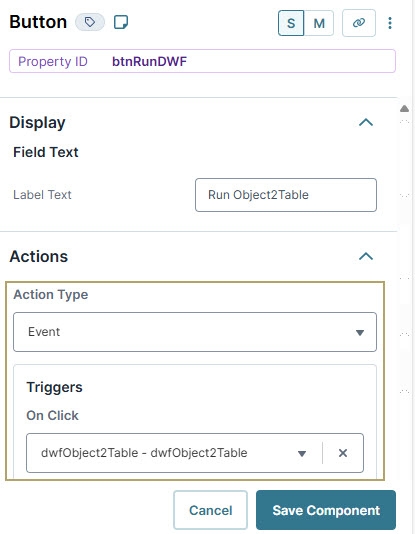
Task: Click Save Component button
Action: (x=326, y=510)
